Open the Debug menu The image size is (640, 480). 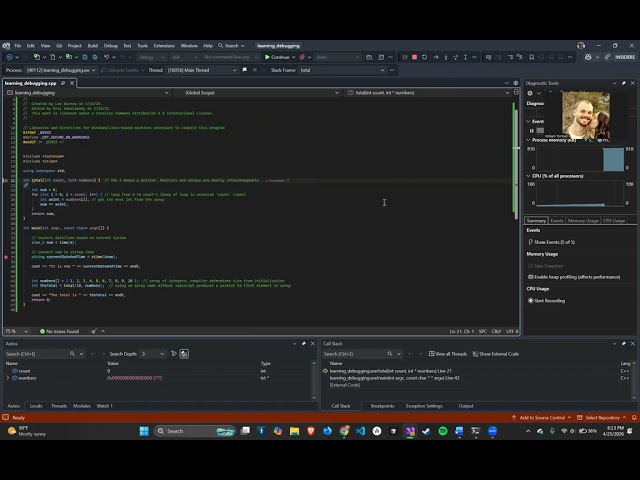tap(110, 46)
